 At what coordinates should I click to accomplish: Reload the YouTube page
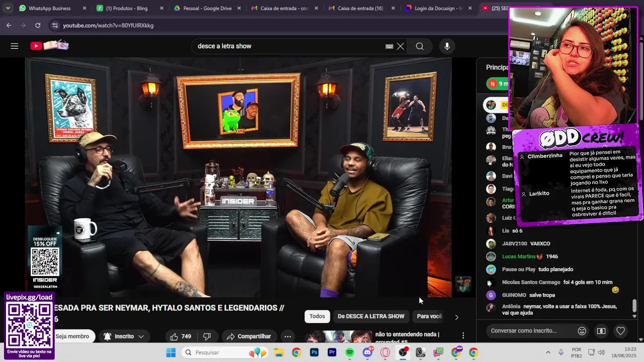pyautogui.click(x=38, y=25)
